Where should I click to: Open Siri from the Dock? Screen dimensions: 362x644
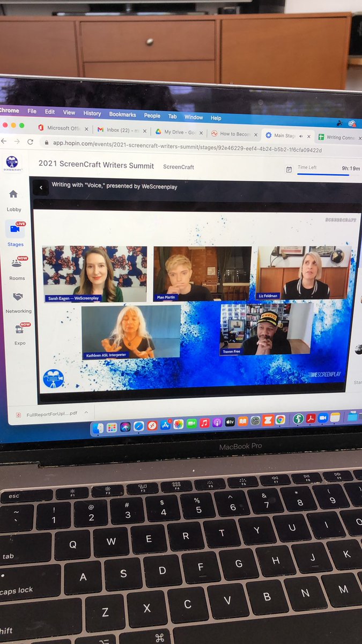point(125,427)
